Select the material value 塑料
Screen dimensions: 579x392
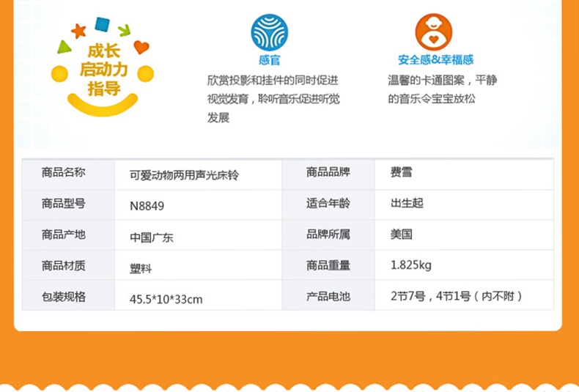tap(141, 268)
